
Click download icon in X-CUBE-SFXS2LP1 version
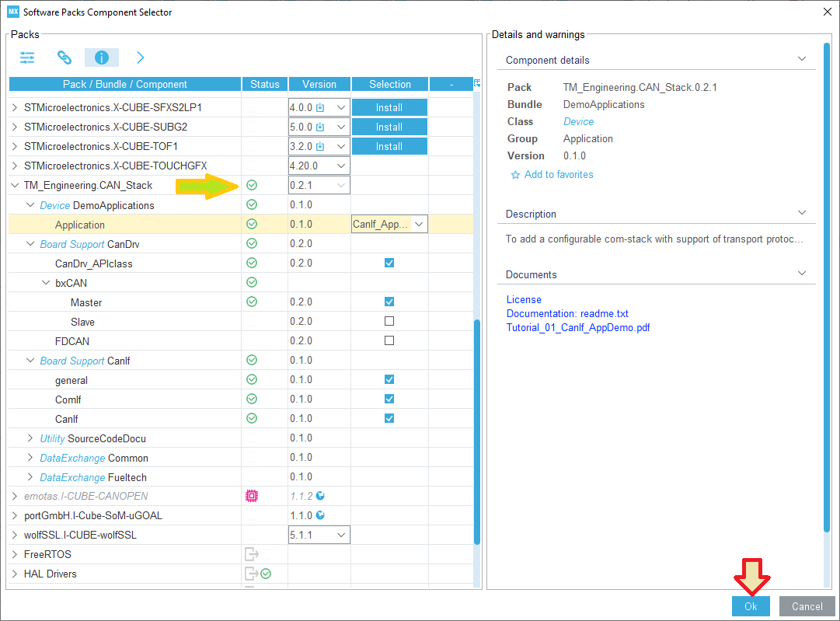click(x=320, y=107)
